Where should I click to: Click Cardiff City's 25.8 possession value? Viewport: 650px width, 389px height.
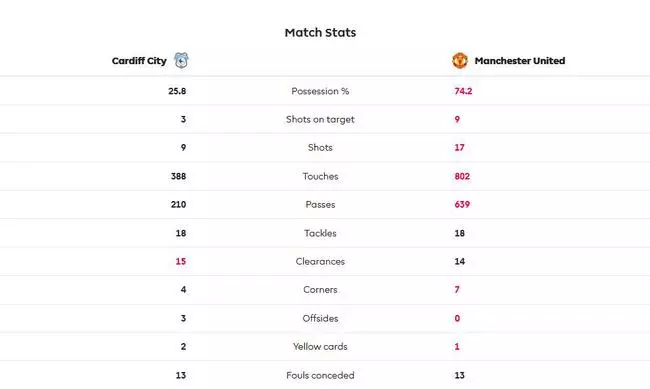(x=177, y=91)
